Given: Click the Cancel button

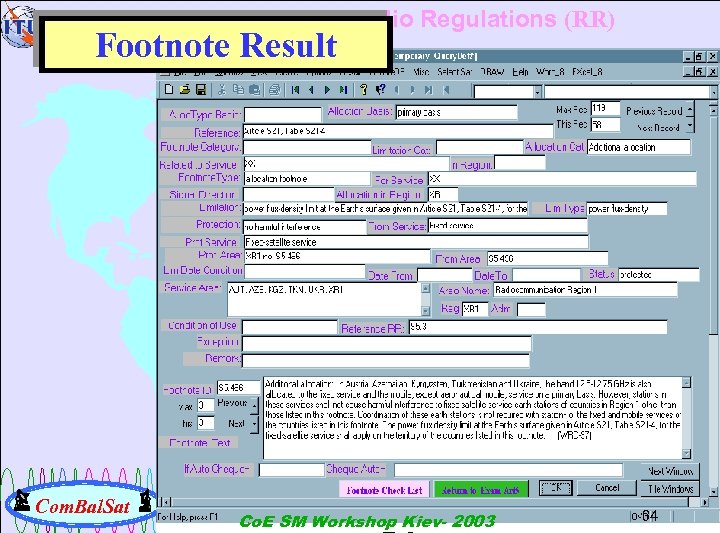Looking at the screenshot, I should point(607,488).
